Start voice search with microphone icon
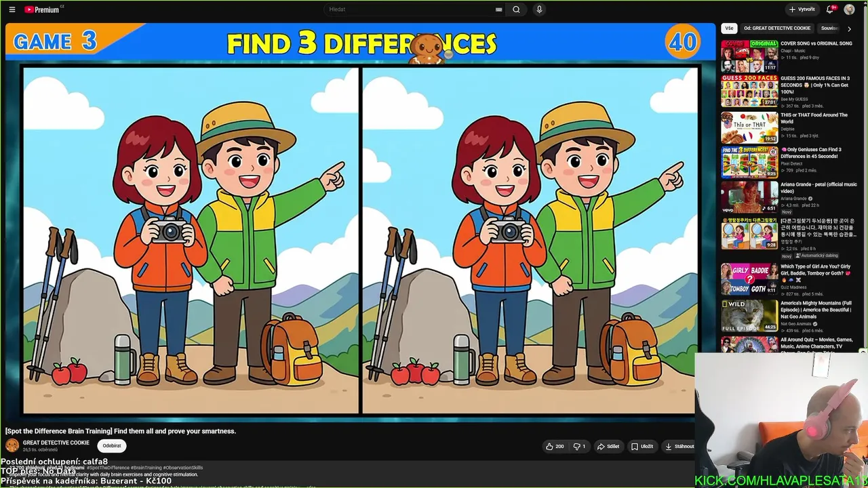This screenshot has width=868, height=488. 539,9
